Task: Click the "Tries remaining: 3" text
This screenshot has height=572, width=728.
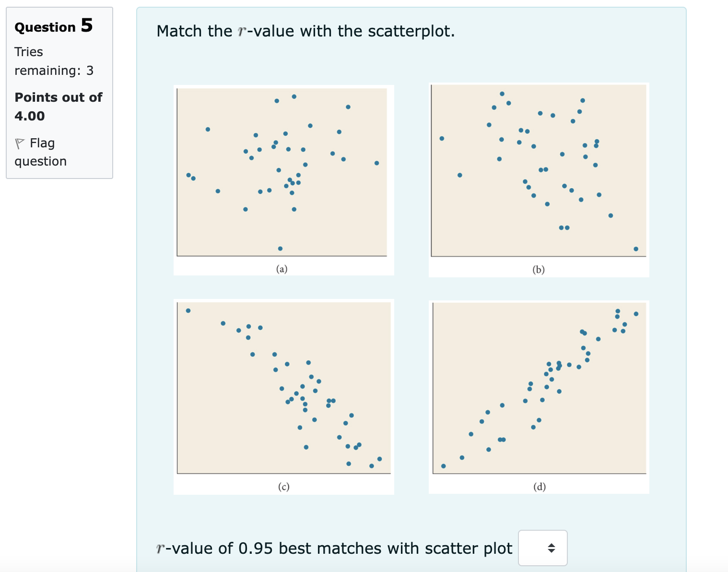Action: click(x=54, y=61)
